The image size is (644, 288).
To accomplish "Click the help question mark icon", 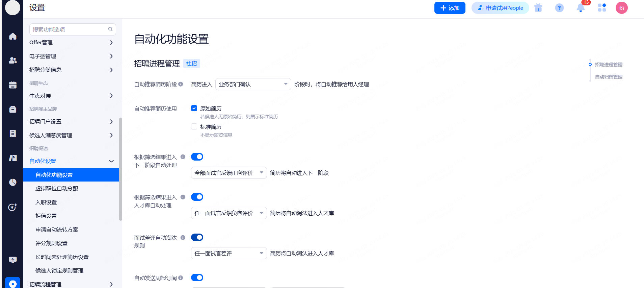I will 559,8.
